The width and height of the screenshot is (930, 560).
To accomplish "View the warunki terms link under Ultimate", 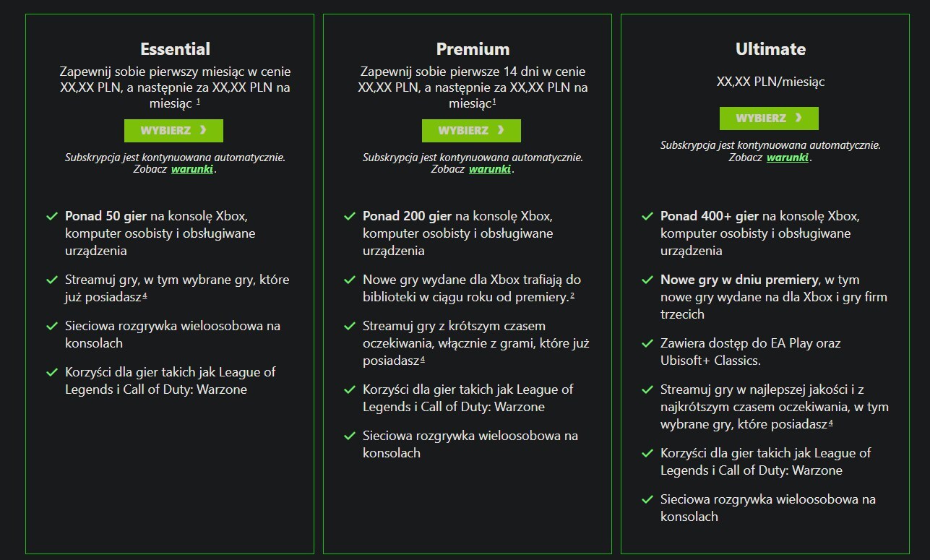I will (x=788, y=158).
